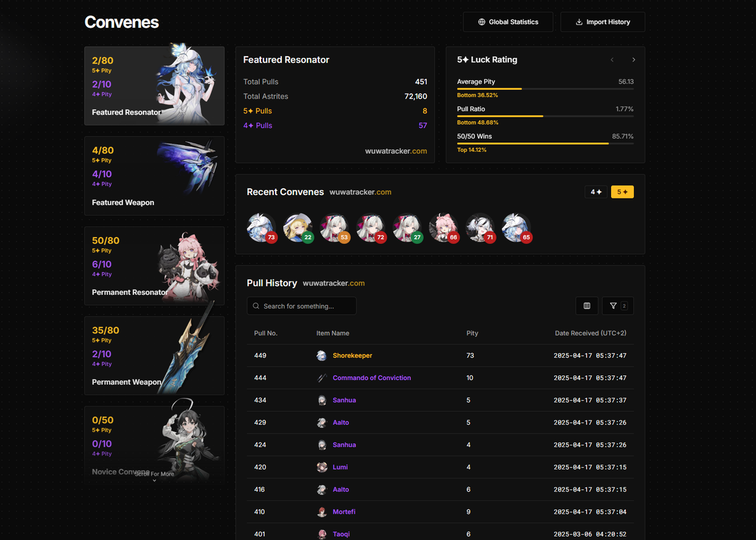Click the Mortefi link in pull history
The width and height of the screenshot is (756, 540).
click(x=344, y=512)
